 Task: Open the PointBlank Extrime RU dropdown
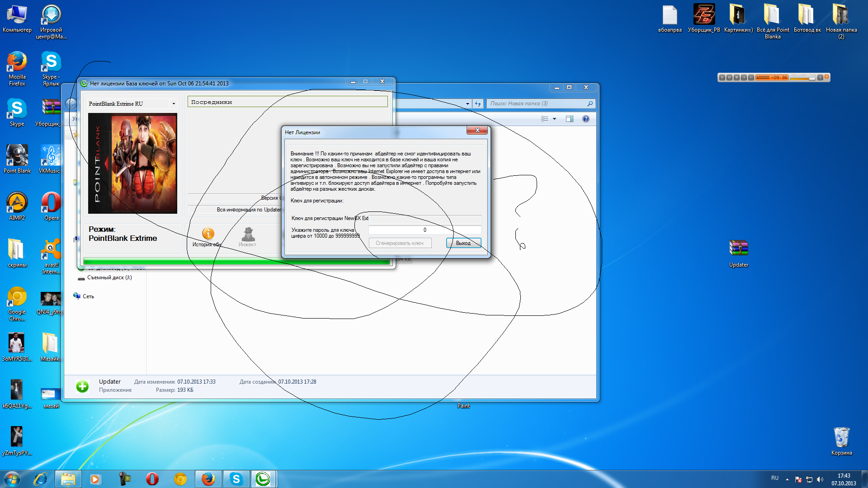pyautogui.click(x=174, y=104)
